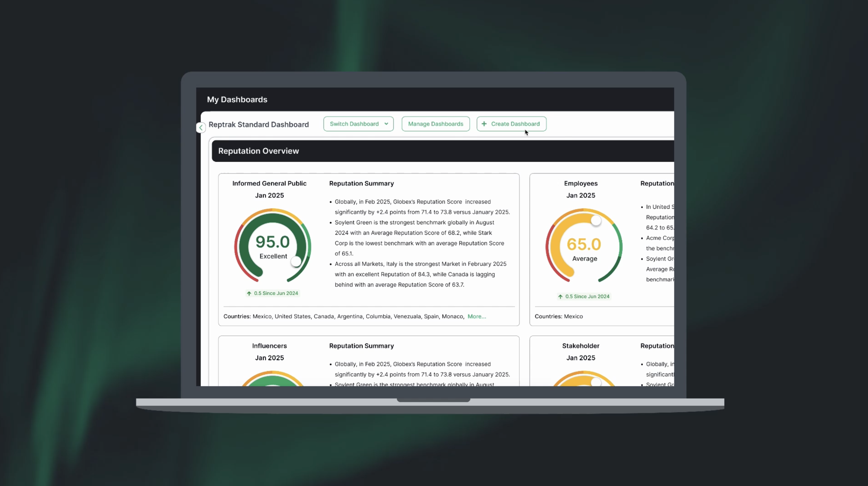Open the More... countries link
This screenshot has width=868, height=486.
coord(477,316)
